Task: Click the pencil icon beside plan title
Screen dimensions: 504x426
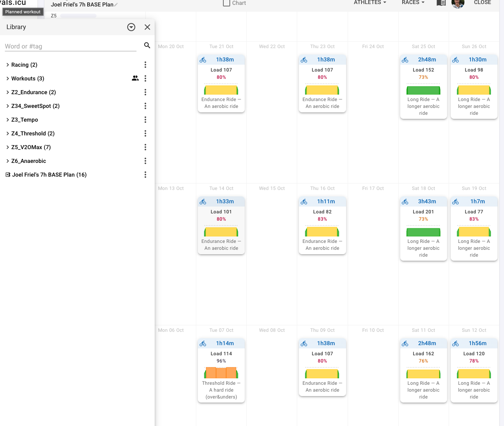Action: (116, 5)
